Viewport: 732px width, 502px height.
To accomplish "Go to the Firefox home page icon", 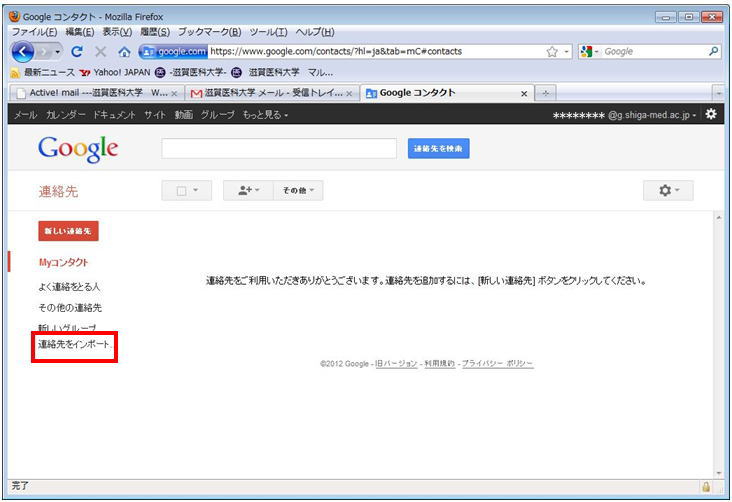I will point(124,52).
